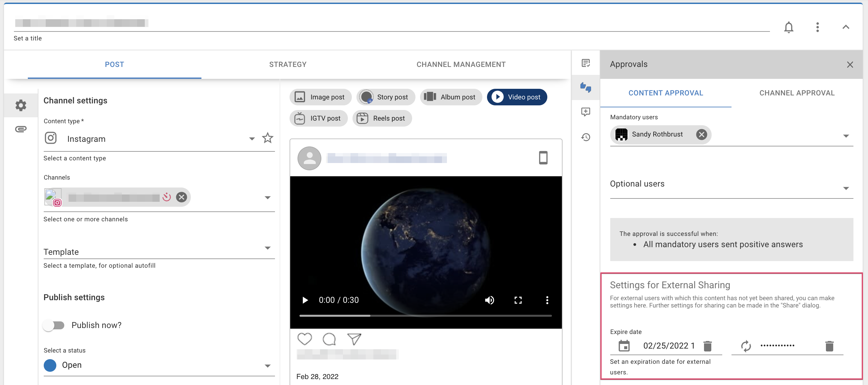Toggle the Publish now switch
This screenshot has height=385, width=868.
54,325
